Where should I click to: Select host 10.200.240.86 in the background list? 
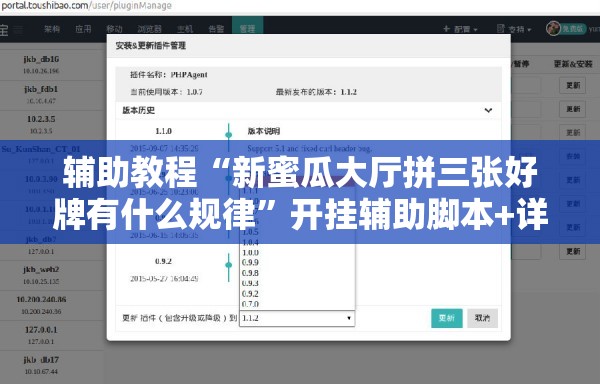tap(41, 299)
